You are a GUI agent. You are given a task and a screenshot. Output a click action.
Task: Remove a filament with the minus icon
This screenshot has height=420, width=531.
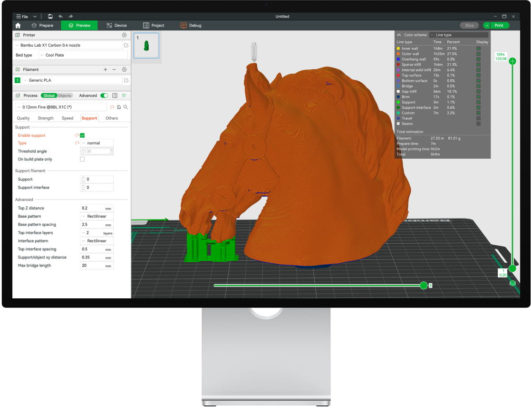(114, 69)
